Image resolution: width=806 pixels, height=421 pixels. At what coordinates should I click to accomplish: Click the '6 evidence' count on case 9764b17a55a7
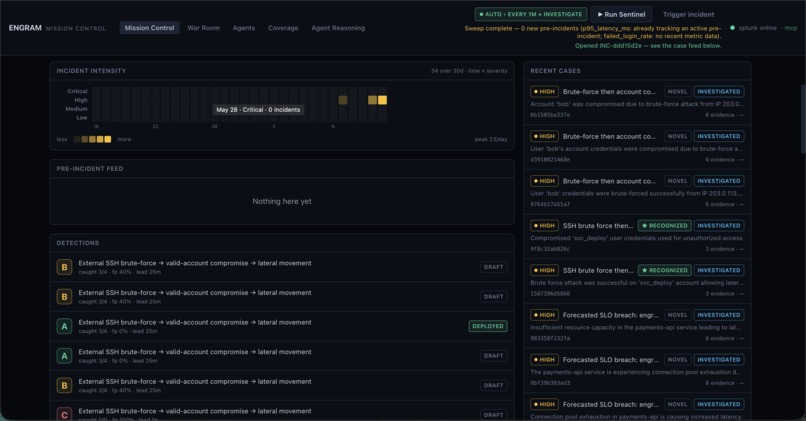(720, 205)
